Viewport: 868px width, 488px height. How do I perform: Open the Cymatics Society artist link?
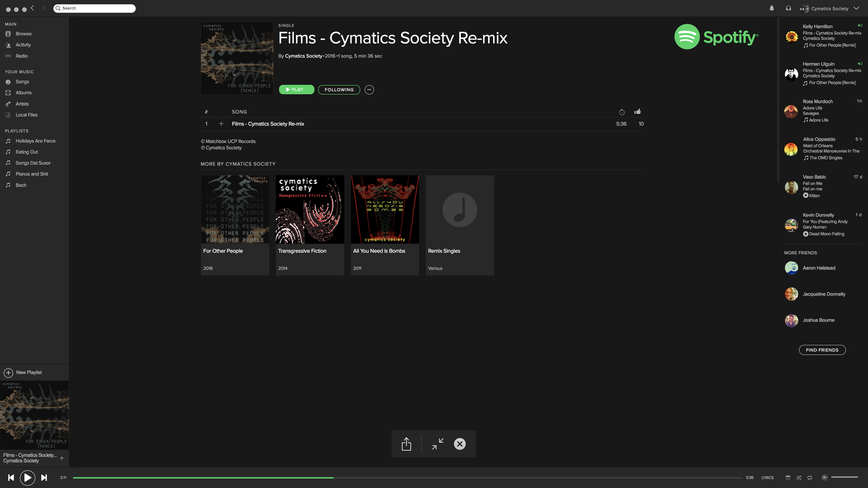click(303, 56)
